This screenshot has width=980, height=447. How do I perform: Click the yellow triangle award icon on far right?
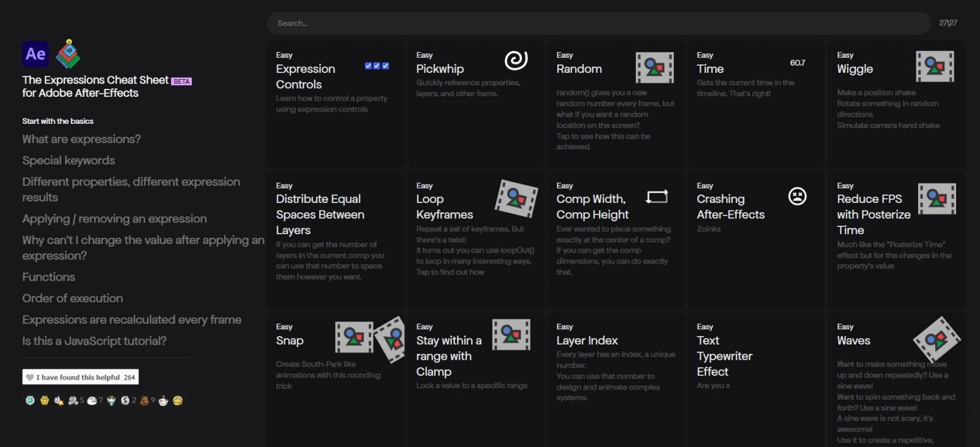tap(178, 400)
